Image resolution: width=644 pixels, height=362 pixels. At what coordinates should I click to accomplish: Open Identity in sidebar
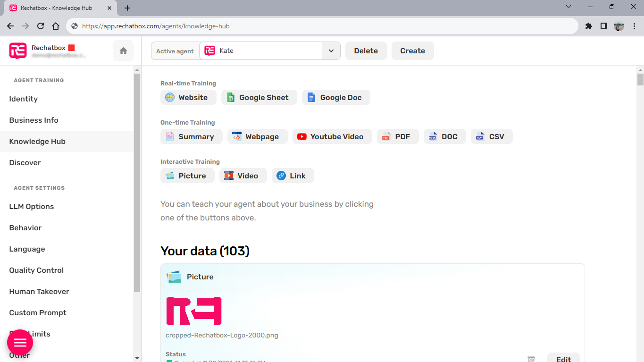pyautogui.click(x=67, y=99)
